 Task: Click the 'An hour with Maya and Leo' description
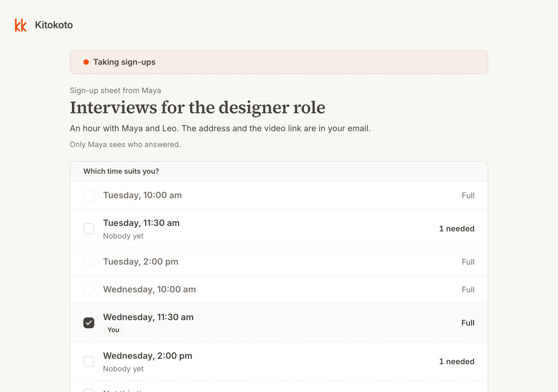[220, 128]
